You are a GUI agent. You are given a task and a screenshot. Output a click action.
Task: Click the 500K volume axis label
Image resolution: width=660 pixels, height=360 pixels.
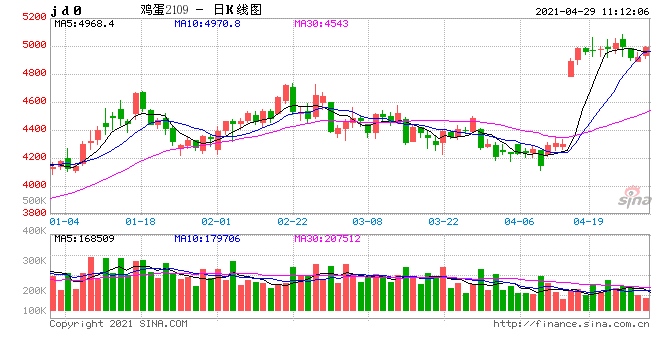click(34, 200)
